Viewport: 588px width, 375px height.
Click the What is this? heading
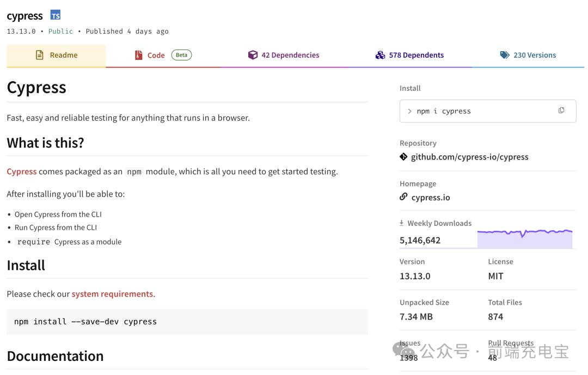45,143
